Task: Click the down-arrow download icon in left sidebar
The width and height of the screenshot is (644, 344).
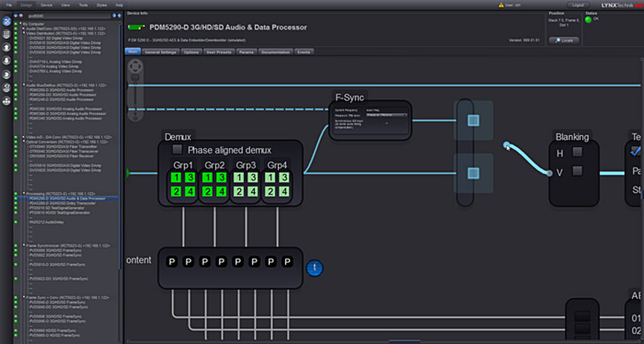Action: tap(7, 61)
